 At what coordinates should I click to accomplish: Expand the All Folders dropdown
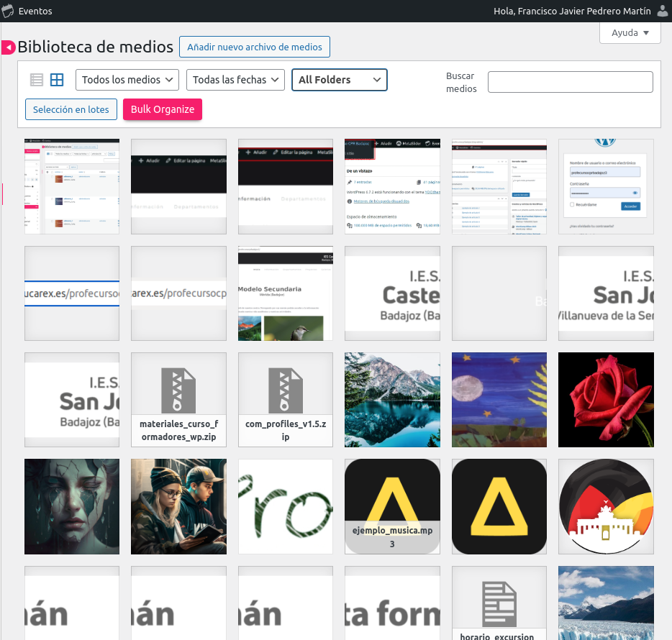click(339, 80)
